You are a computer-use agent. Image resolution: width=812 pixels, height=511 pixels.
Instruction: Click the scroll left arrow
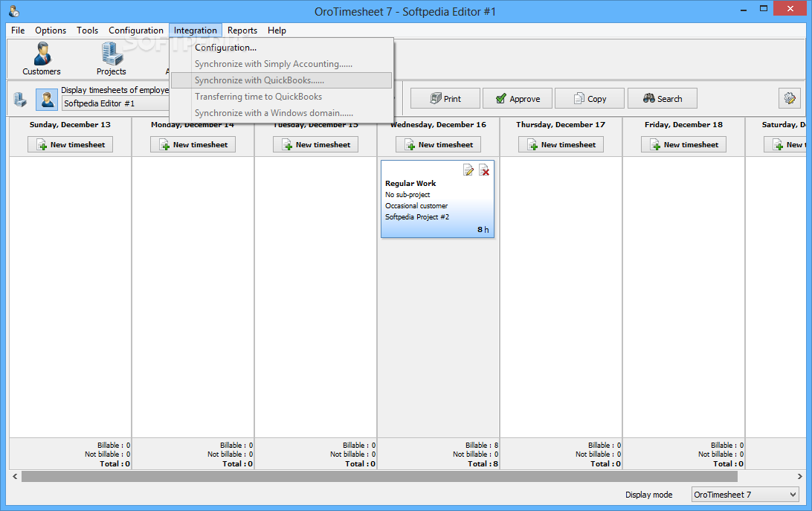(x=15, y=476)
